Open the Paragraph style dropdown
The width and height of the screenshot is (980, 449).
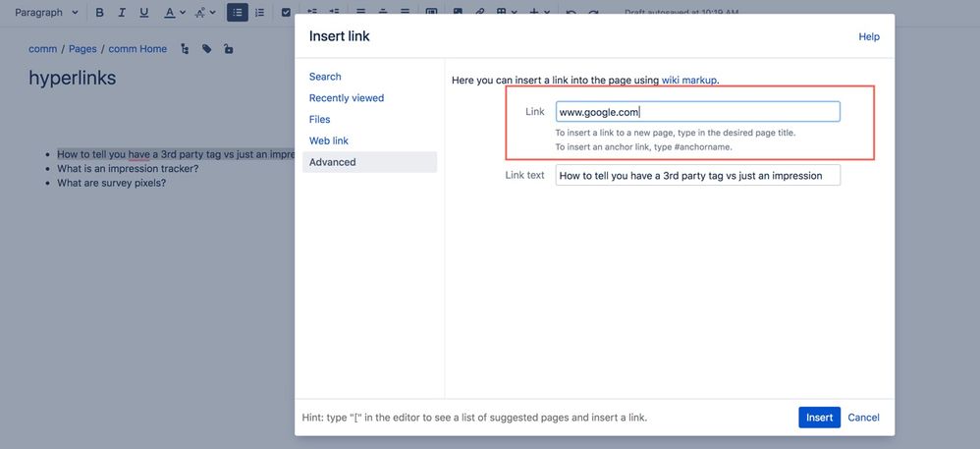click(x=46, y=12)
